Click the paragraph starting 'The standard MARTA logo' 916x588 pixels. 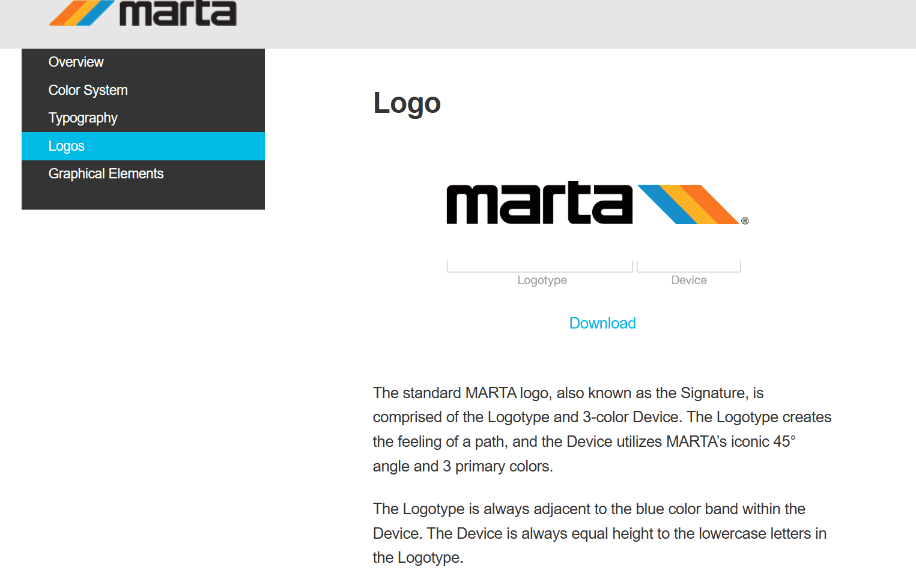click(602, 429)
